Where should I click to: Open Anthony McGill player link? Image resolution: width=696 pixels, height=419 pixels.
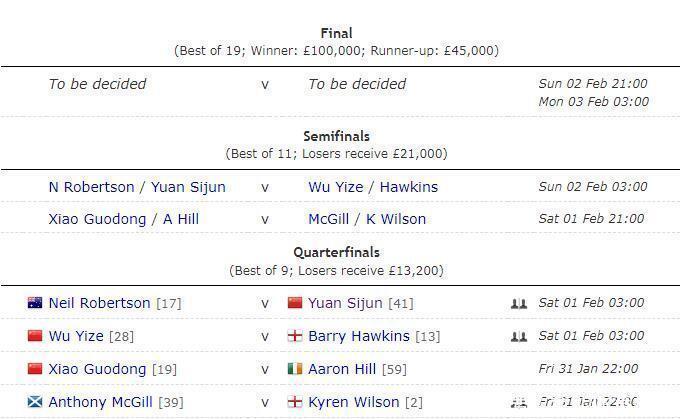[100, 402]
